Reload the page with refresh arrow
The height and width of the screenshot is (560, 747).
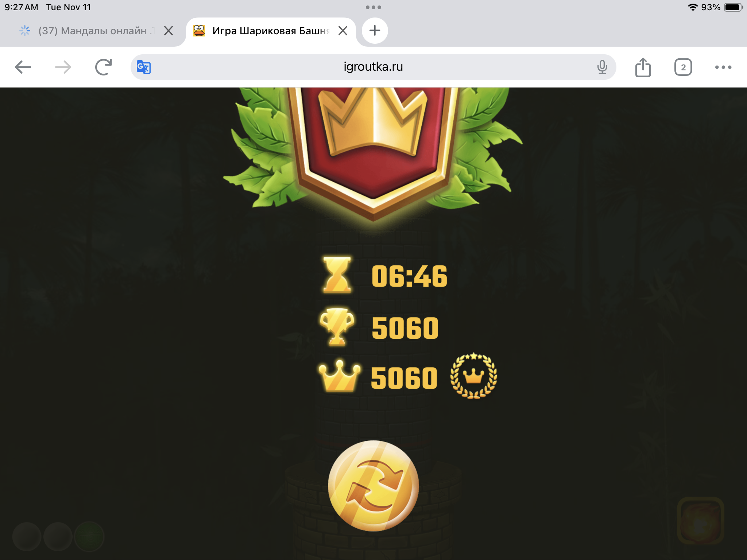point(103,67)
